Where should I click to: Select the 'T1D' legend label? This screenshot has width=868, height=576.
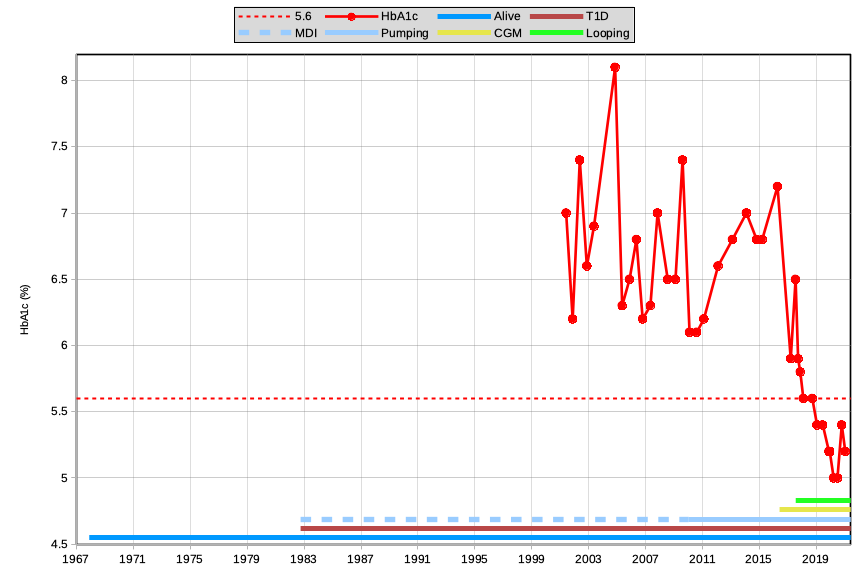pyautogui.click(x=597, y=17)
